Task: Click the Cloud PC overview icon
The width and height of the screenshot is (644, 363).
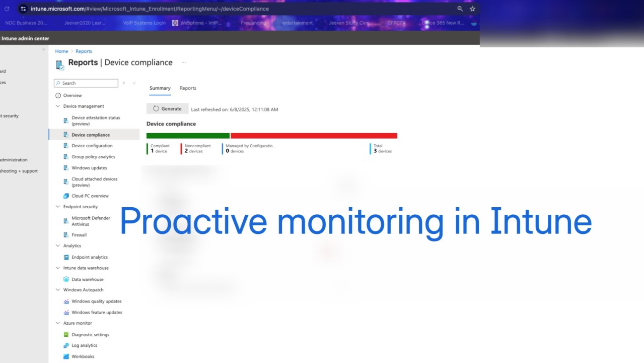Action: (66, 196)
